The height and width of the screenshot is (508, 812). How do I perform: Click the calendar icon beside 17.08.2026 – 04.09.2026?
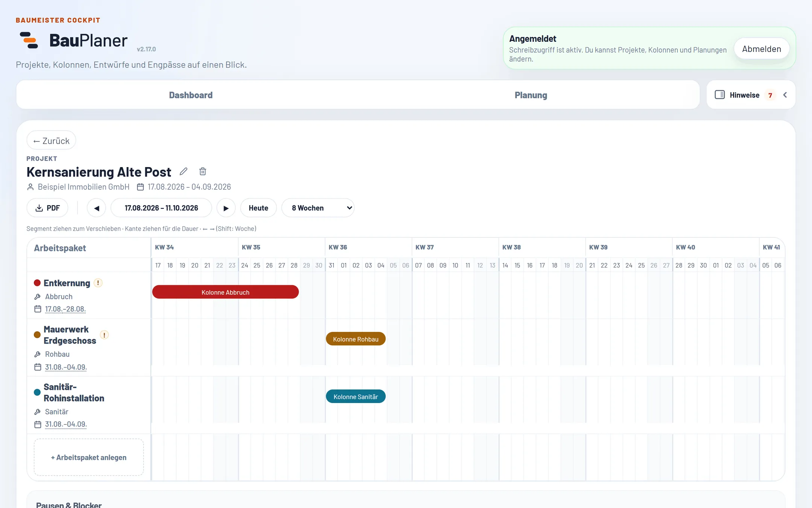tap(140, 187)
